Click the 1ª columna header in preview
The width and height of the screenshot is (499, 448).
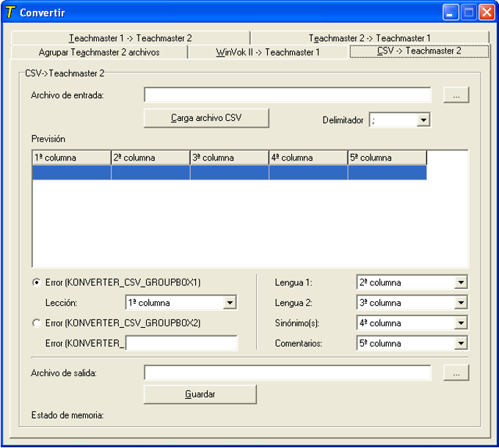[x=72, y=158]
